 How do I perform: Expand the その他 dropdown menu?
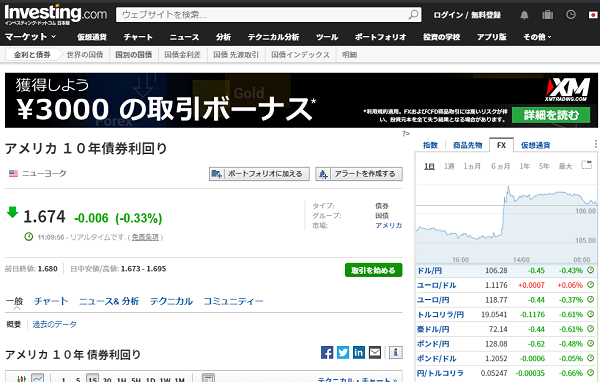click(537, 37)
